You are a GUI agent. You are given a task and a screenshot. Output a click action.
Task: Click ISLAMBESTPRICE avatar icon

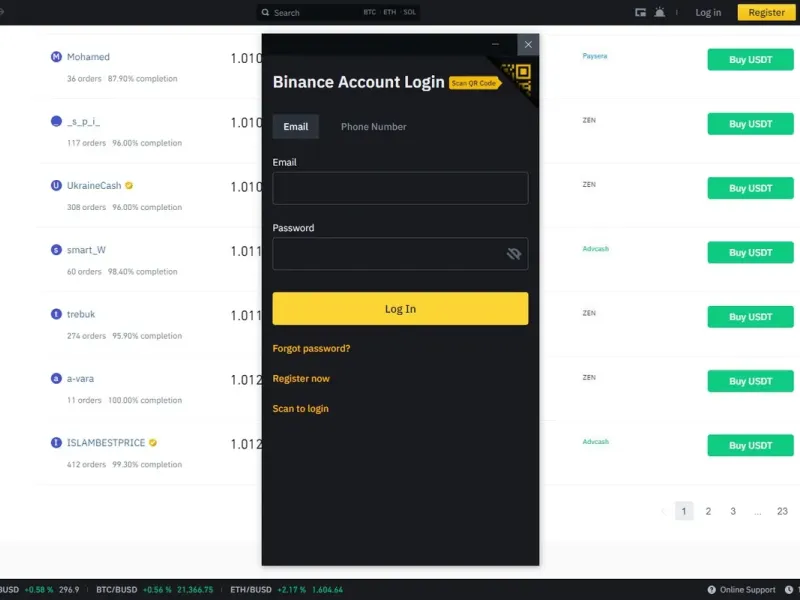pos(56,443)
